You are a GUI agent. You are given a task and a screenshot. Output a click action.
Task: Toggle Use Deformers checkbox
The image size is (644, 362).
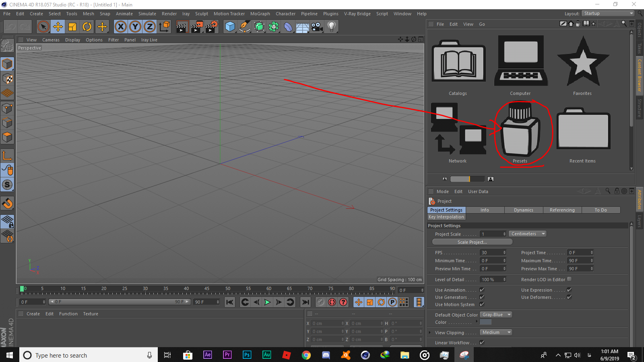click(569, 297)
